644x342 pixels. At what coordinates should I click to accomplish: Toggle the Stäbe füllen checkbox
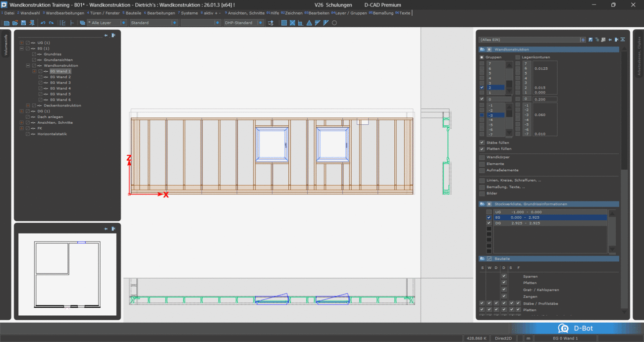point(482,143)
